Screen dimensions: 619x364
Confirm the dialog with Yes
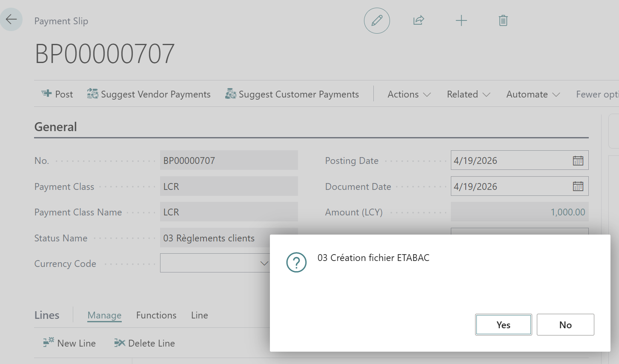click(503, 325)
